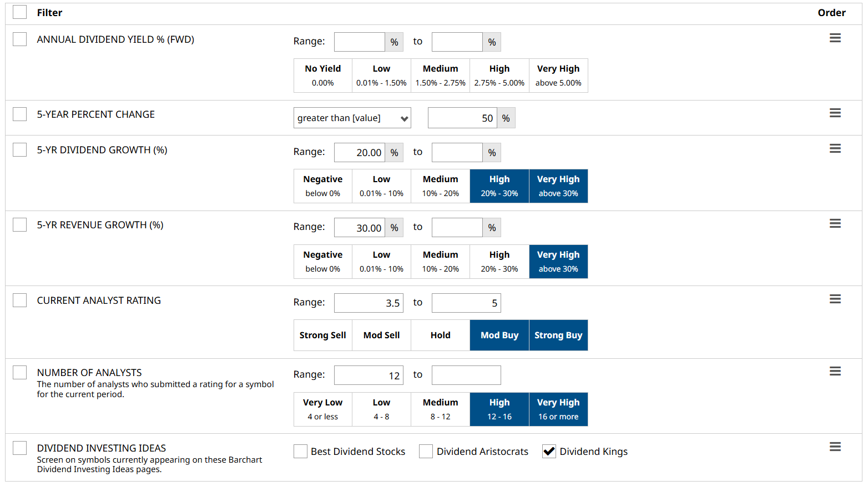Image resolution: width=868 pixels, height=486 pixels.
Task: Enable the Dividend Aristocrats checkbox
Action: pyautogui.click(x=426, y=452)
